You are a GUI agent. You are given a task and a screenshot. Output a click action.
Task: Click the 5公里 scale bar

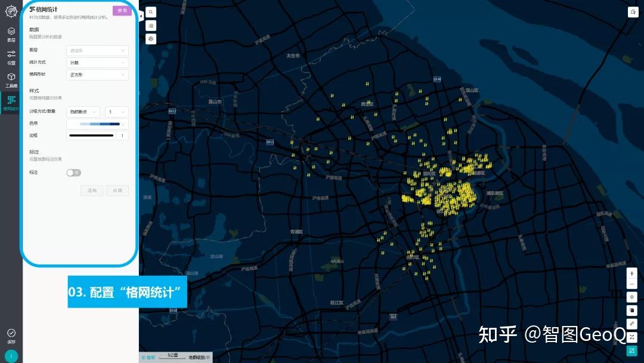(x=172, y=356)
